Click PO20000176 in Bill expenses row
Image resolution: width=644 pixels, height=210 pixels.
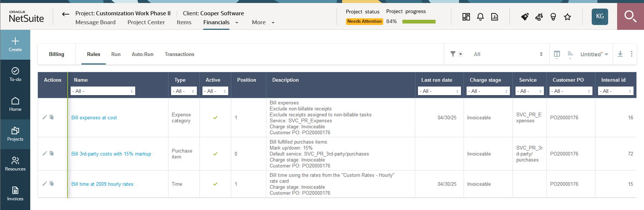[564, 117]
